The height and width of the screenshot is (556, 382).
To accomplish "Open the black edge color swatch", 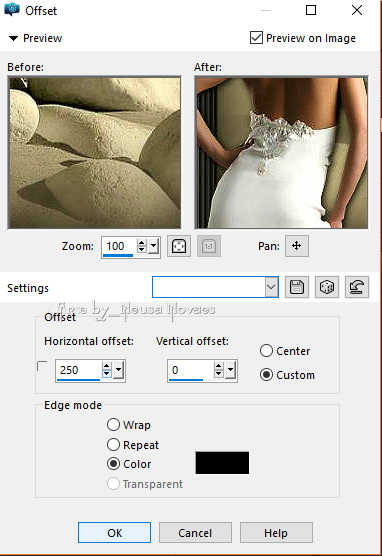I will [222, 463].
